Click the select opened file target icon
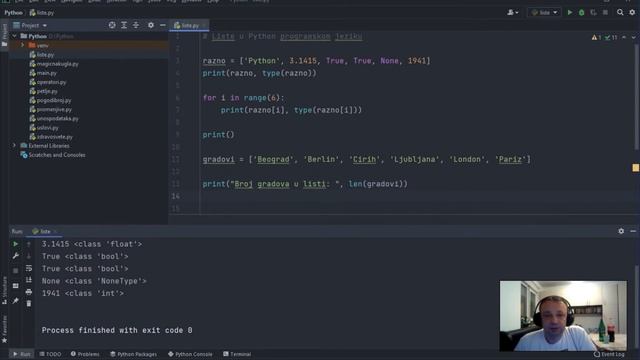Image resolution: width=640 pixels, height=360 pixels. pos(112,25)
